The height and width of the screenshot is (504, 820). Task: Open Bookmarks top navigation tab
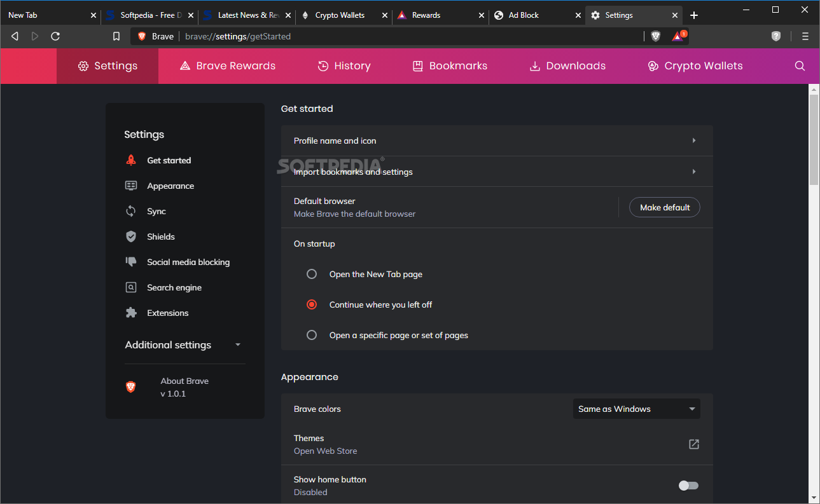[x=450, y=65]
